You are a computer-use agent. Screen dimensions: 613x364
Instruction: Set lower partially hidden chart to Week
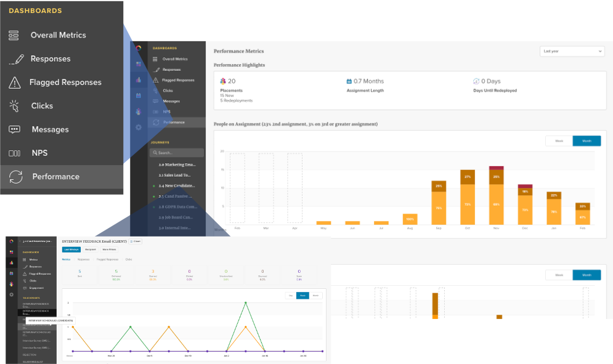pyautogui.click(x=559, y=275)
